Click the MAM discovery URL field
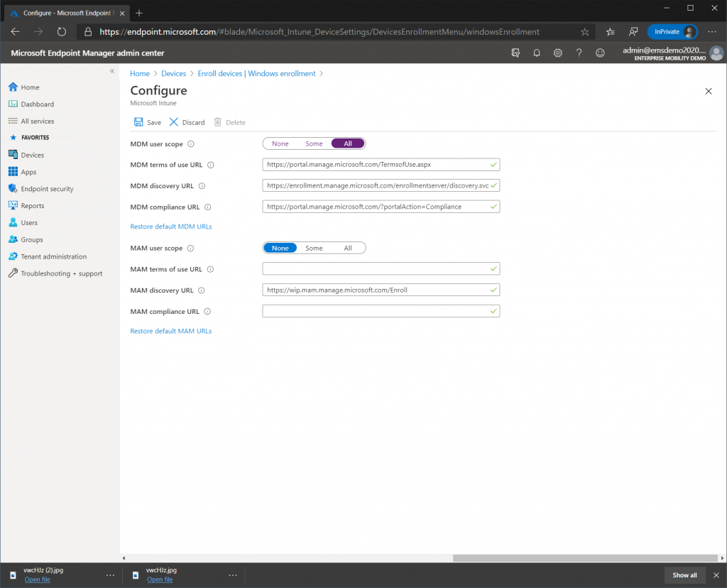 381,290
